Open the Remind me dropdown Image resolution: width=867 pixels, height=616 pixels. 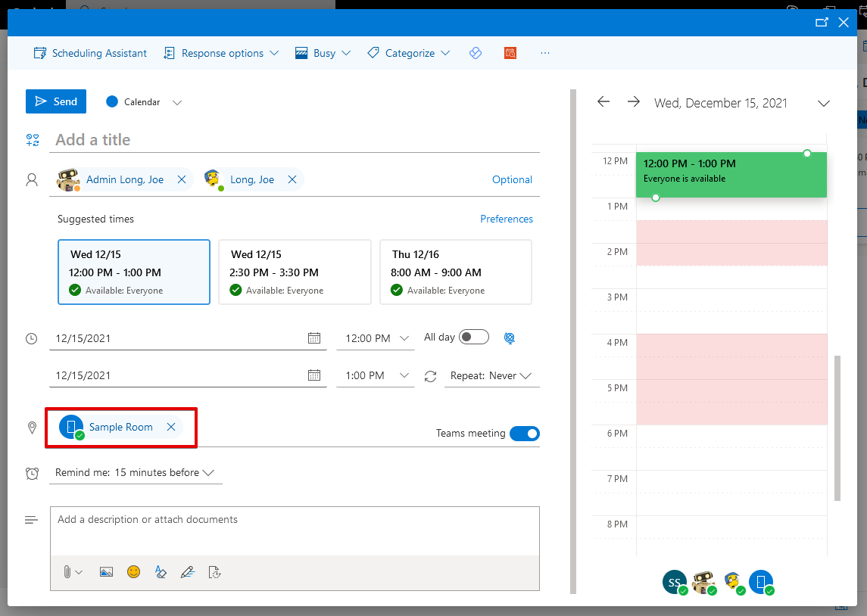pos(135,473)
